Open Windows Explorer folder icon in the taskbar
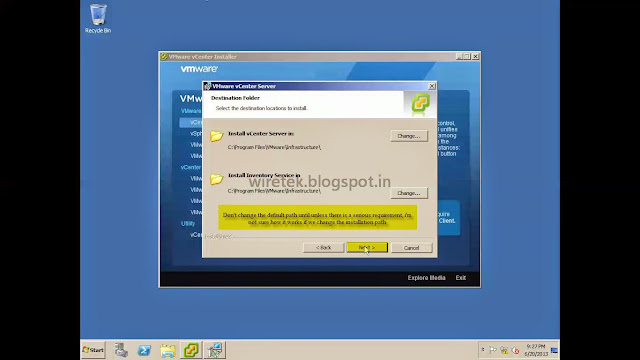Screen dimensions: 640x360 point(168,350)
